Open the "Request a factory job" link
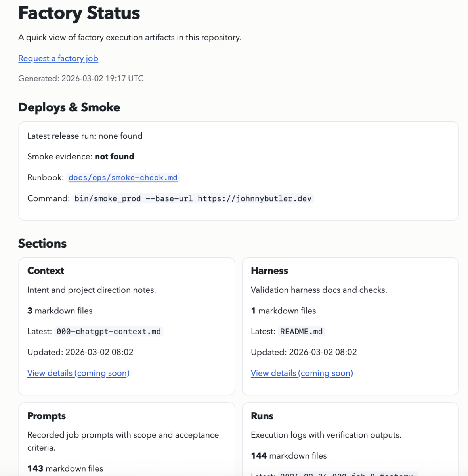Viewport: 468px width, 476px height. pyautogui.click(x=58, y=58)
